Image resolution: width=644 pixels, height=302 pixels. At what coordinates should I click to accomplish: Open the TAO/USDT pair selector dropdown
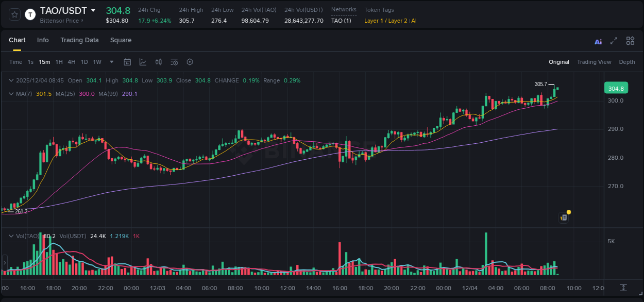93,10
